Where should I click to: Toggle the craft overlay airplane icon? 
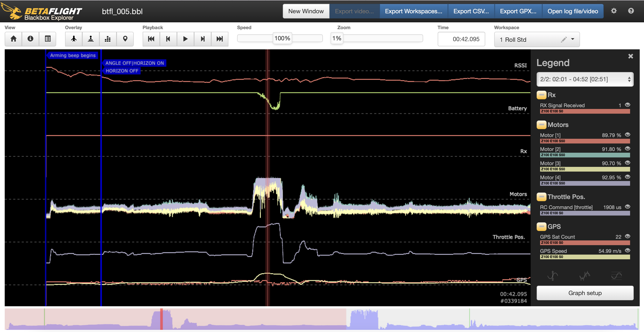tap(74, 39)
